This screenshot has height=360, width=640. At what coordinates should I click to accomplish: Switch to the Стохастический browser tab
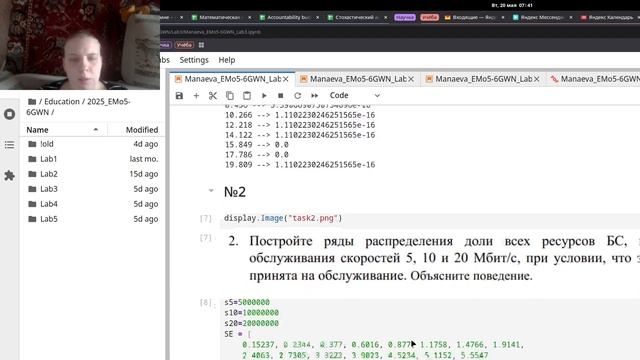pos(357,17)
